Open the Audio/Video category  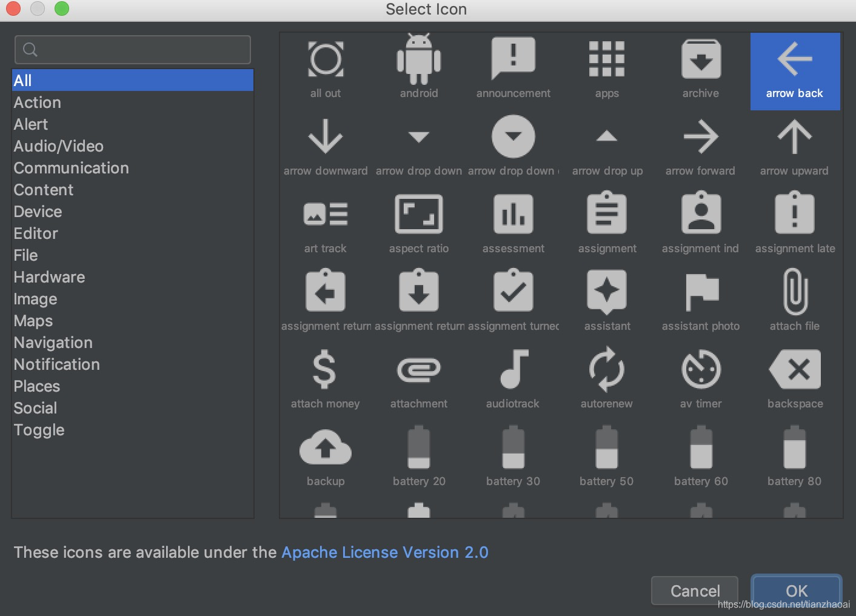coord(132,146)
